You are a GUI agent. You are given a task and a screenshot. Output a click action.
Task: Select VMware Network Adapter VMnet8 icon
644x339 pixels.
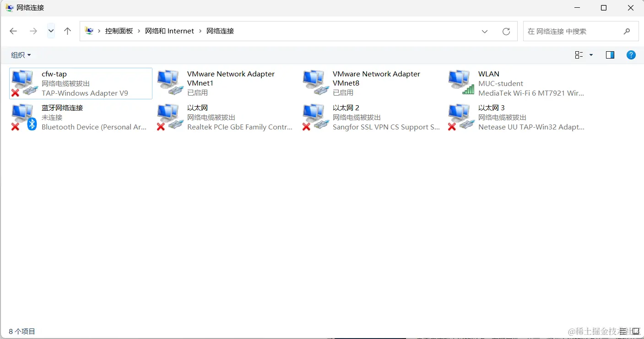click(x=316, y=83)
